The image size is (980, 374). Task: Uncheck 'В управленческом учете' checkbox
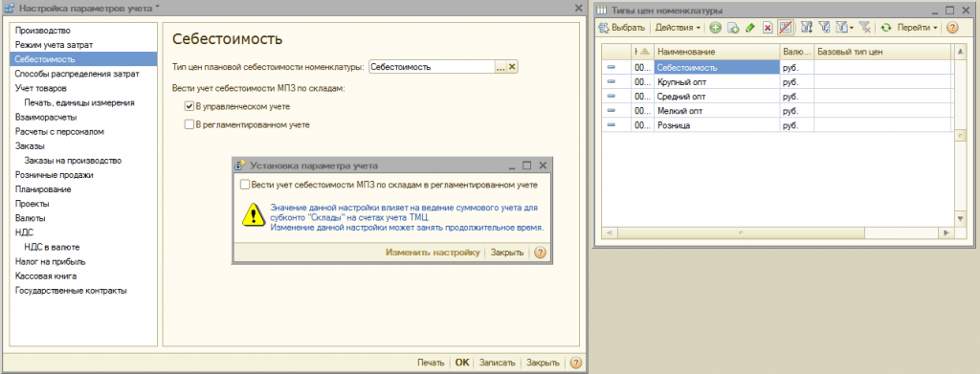click(189, 107)
